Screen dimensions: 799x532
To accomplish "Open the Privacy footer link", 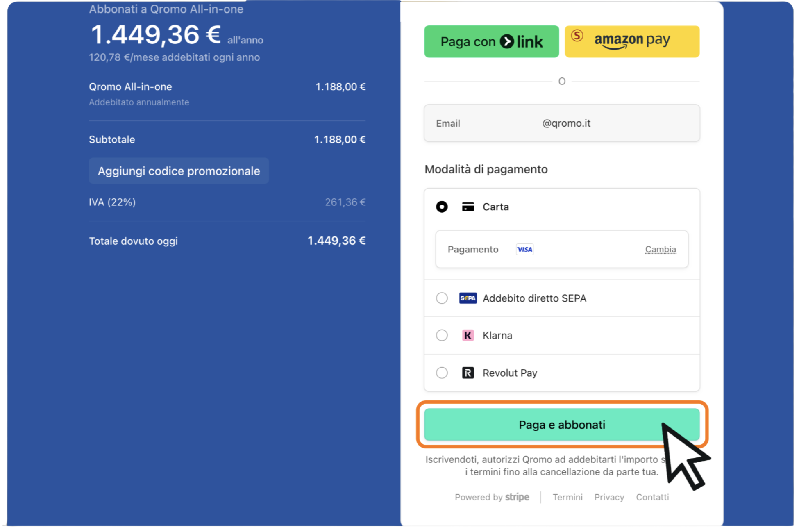I will pos(609,497).
